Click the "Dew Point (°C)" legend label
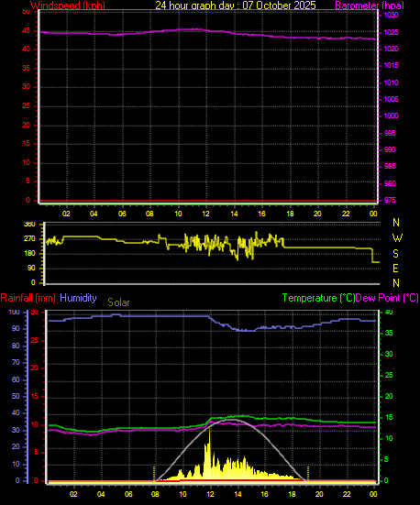This screenshot has height=505, width=420. click(387, 298)
